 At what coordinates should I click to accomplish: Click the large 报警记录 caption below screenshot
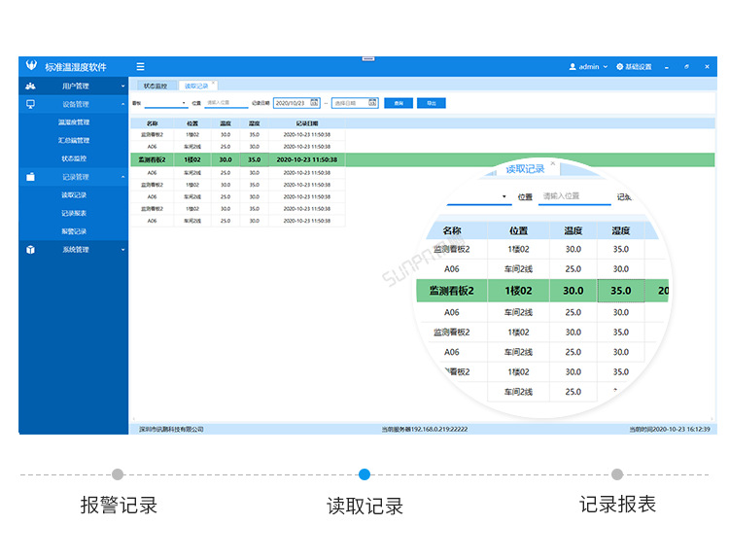(x=119, y=506)
